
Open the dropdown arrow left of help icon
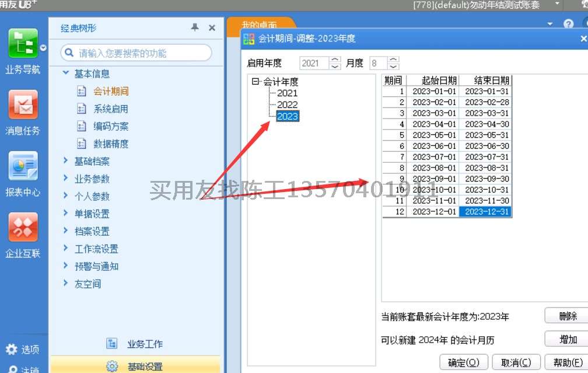(x=549, y=24)
